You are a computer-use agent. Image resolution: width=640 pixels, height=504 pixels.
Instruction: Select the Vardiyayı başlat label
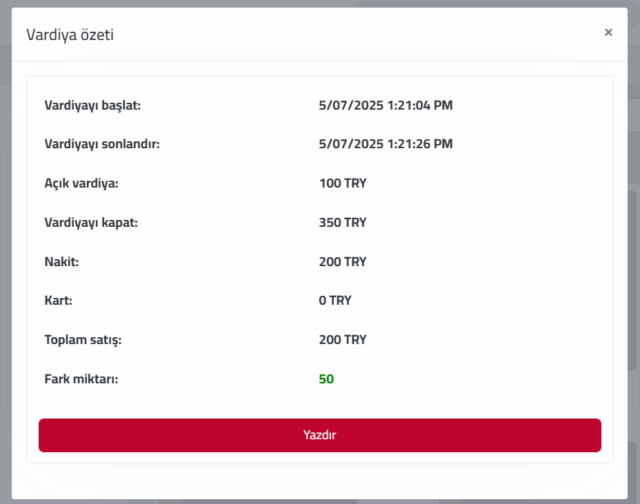pos(93,105)
